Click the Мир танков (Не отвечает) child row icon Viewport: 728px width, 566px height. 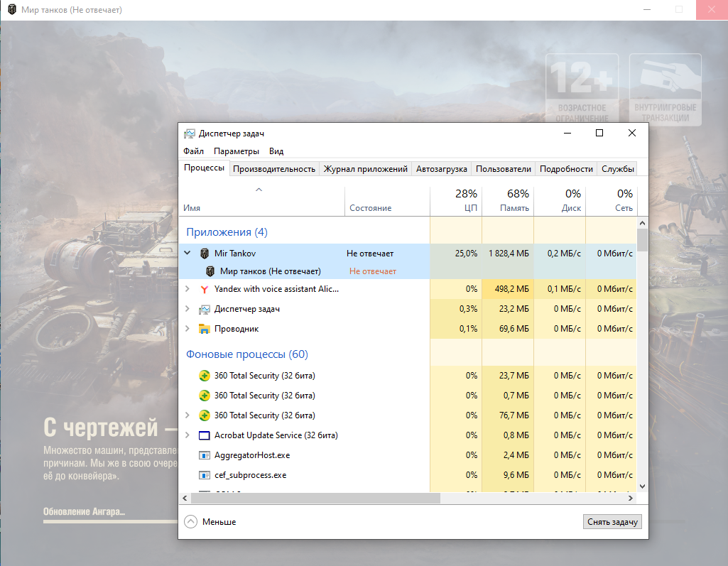tap(210, 271)
